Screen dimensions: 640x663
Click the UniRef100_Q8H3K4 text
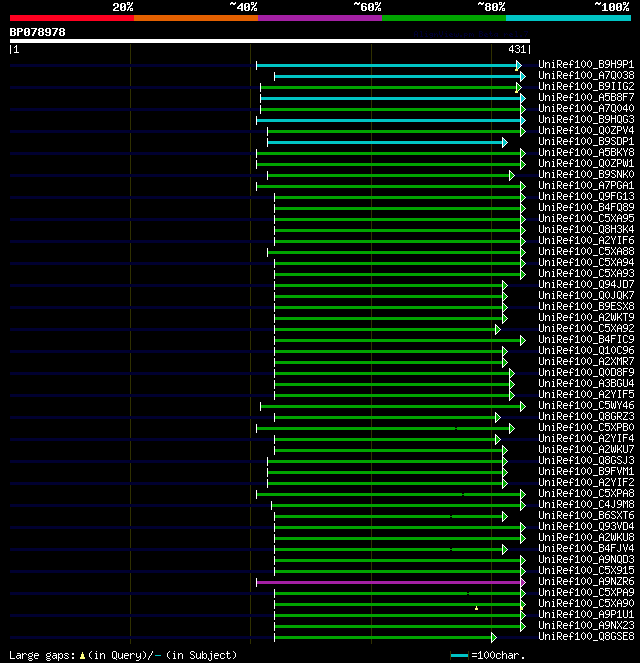pyautogui.click(x=586, y=229)
